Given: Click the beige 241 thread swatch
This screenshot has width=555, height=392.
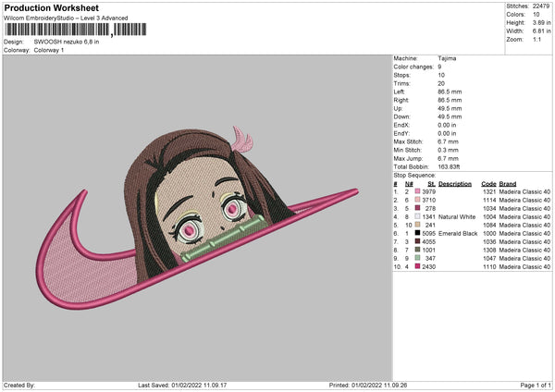Looking at the screenshot, I should 418,225.
